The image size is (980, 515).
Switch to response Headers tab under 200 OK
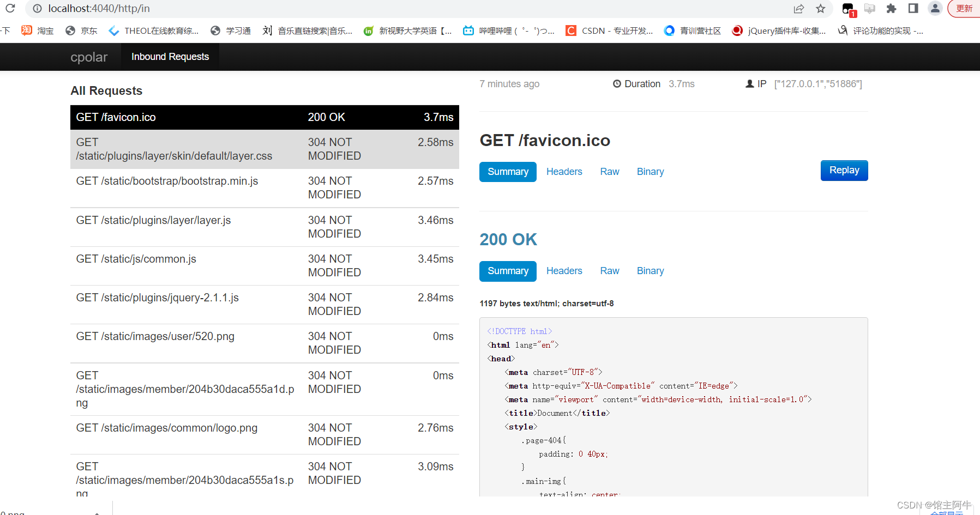pyautogui.click(x=564, y=271)
